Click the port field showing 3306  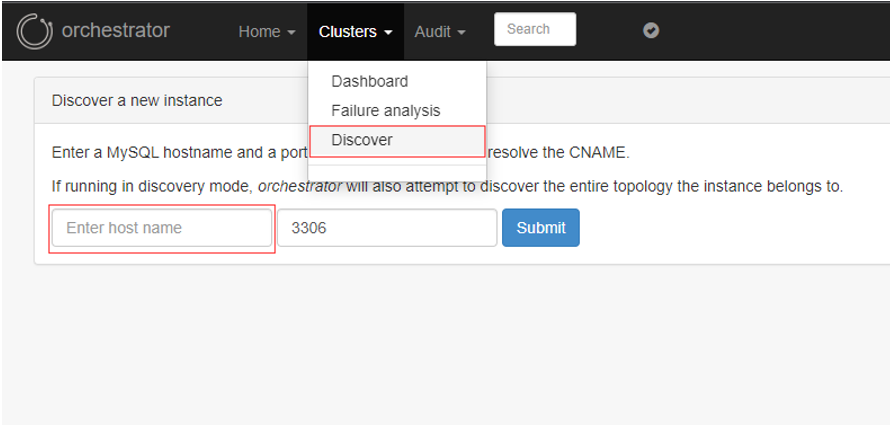pyautogui.click(x=387, y=228)
